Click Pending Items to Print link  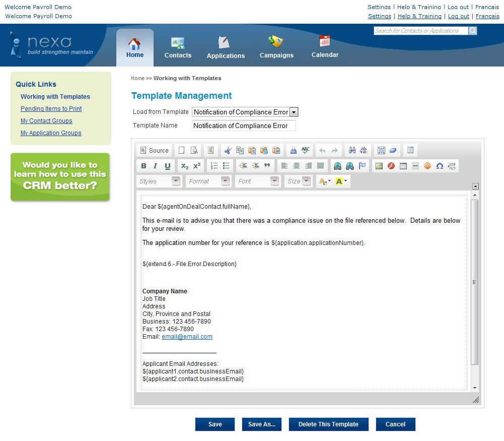point(51,109)
